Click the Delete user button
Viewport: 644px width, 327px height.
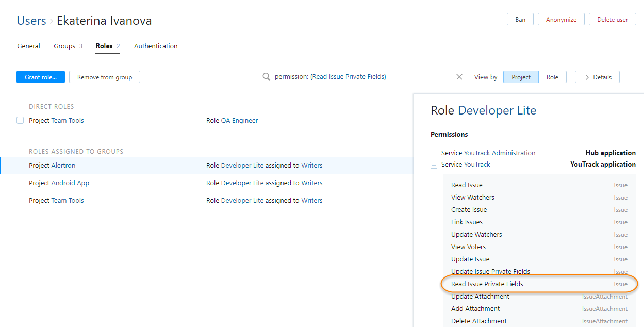click(612, 20)
